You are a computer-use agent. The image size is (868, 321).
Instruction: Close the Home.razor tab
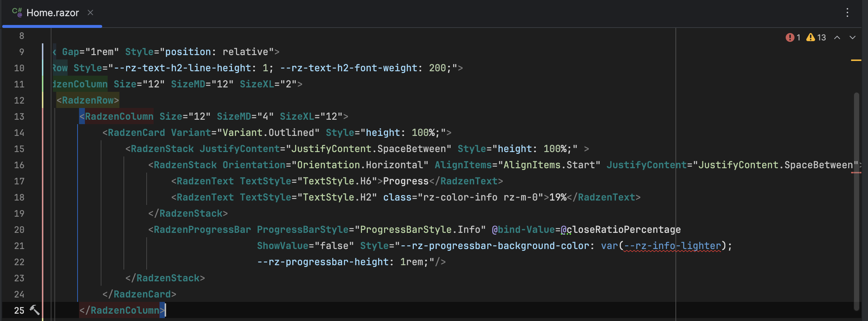click(x=90, y=13)
